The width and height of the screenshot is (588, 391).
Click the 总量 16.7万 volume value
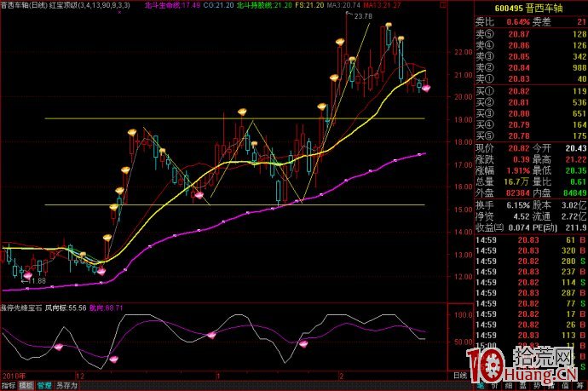click(x=516, y=181)
